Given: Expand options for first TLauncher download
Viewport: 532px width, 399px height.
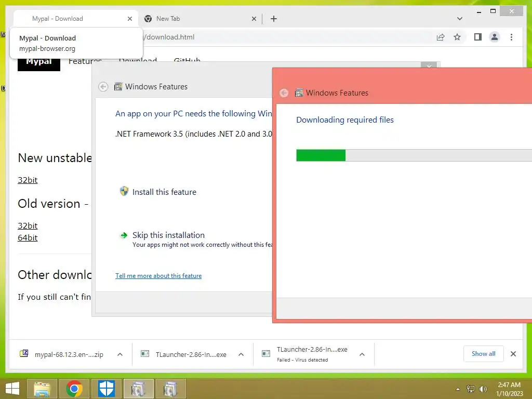Looking at the screenshot, I should (x=241, y=354).
